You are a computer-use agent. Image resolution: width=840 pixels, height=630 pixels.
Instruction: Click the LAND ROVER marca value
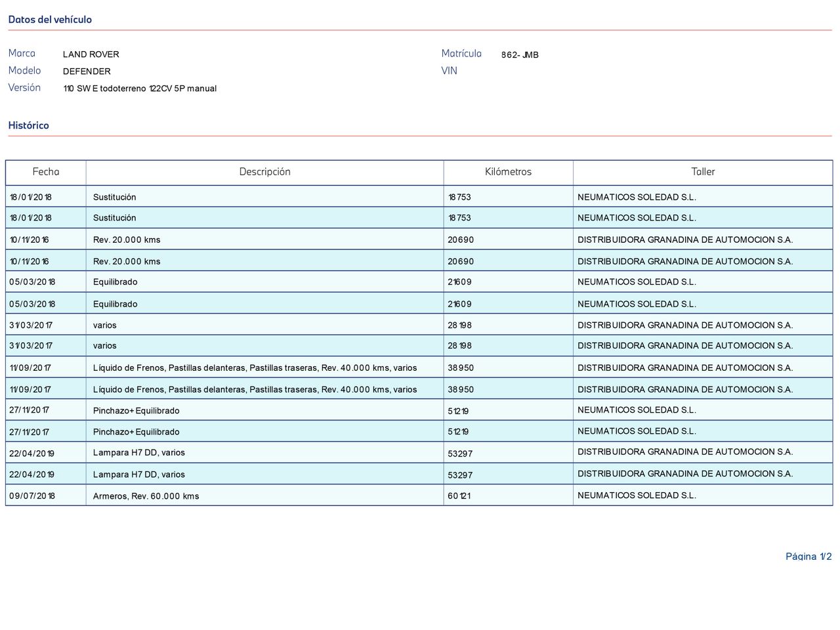pos(91,54)
